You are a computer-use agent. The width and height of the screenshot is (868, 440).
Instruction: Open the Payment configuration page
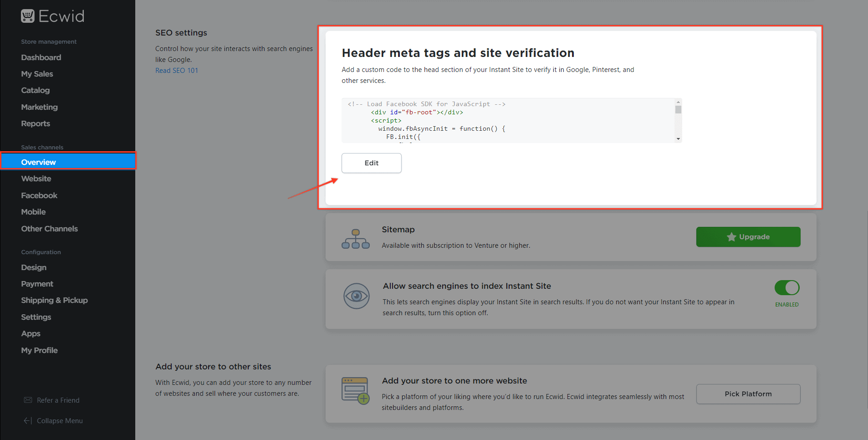[37, 284]
